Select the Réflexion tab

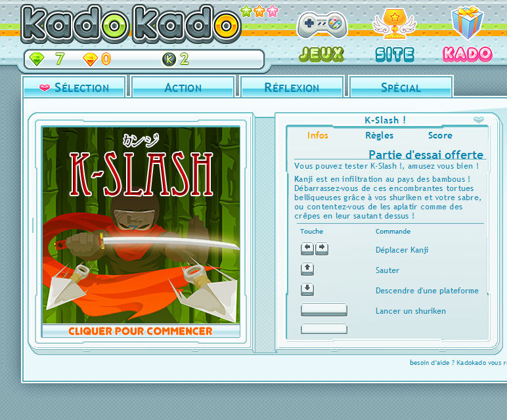click(292, 87)
